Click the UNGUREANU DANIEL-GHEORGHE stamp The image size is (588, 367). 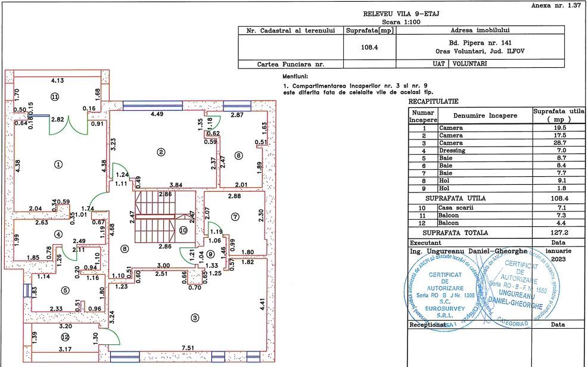point(518,288)
